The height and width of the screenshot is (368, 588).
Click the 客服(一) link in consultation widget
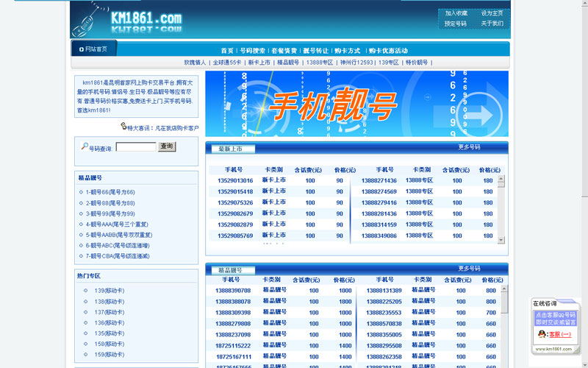tap(560, 334)
